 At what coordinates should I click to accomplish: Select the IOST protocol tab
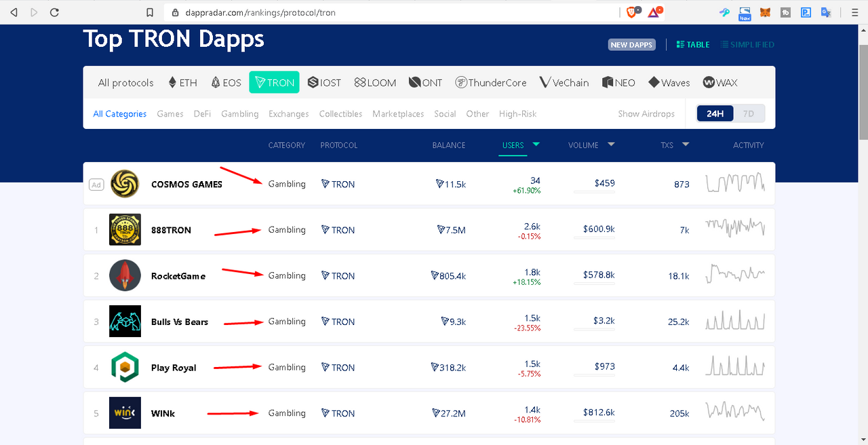click(324, 83)
